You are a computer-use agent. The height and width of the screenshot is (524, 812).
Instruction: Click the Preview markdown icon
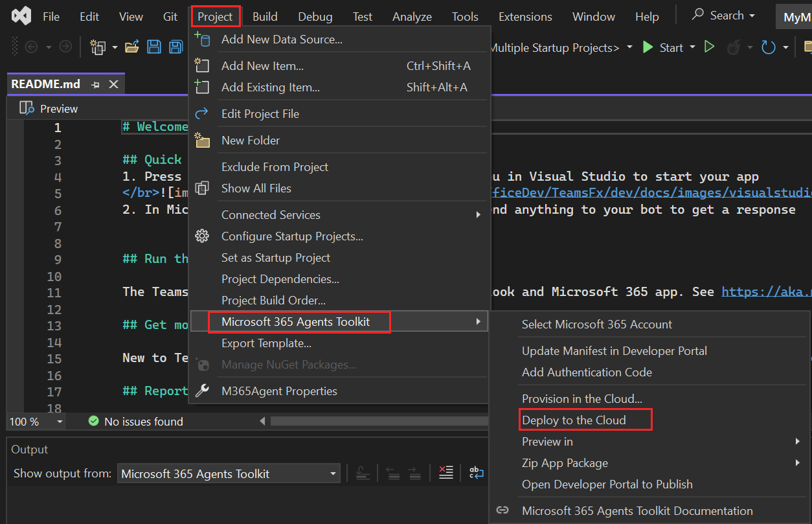[x=27, y=108]
